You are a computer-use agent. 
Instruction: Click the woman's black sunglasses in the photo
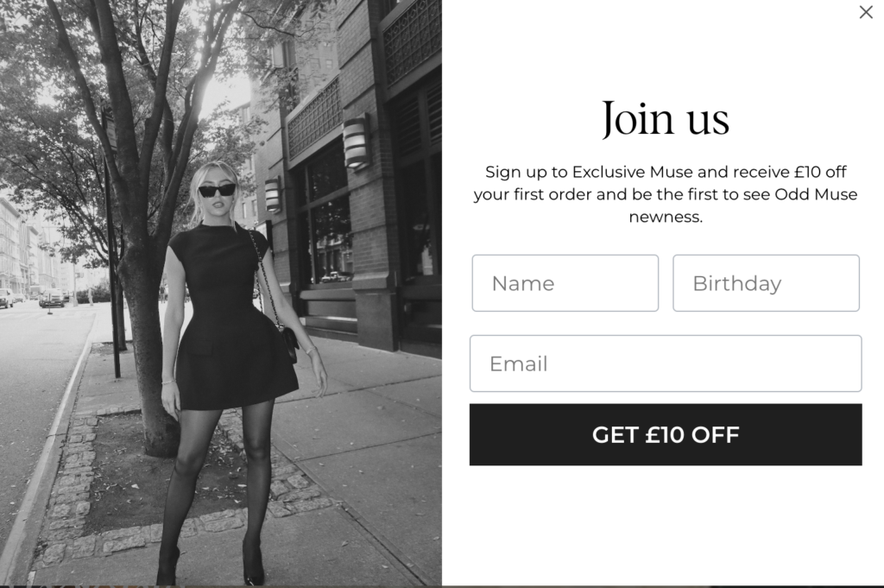tap(217, 190)
